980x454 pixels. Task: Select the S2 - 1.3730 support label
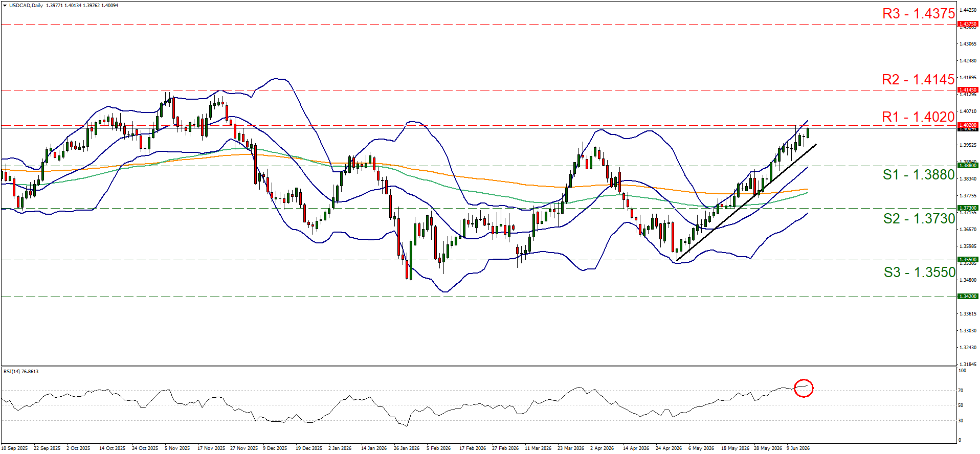coord(919,219)
